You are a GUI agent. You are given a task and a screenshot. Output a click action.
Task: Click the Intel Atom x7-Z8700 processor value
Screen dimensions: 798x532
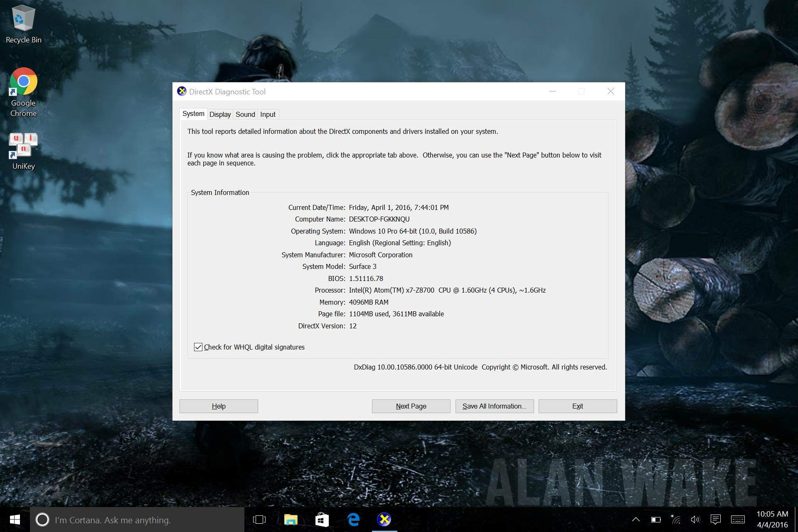click(x=447, y=290)
